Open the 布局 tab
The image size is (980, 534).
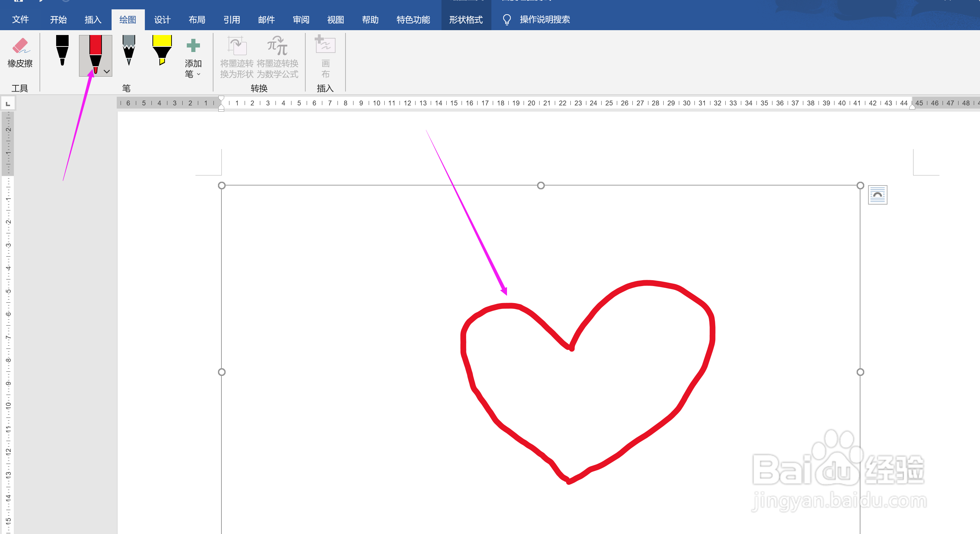[197, 19]
